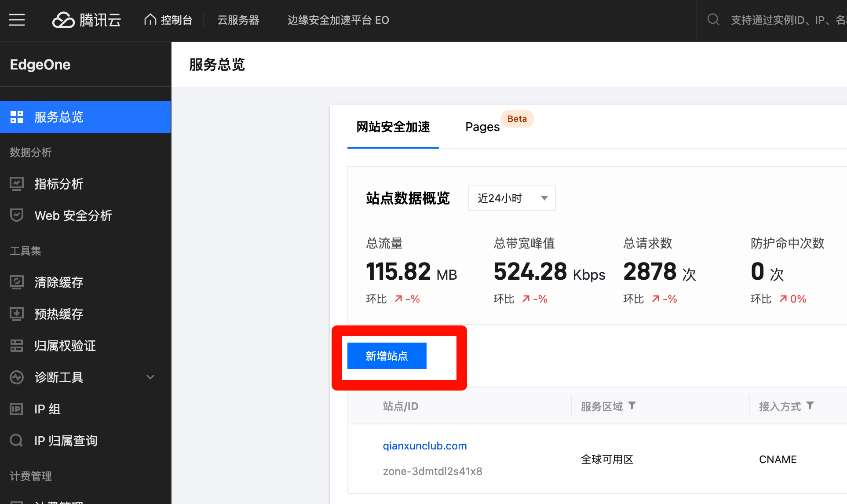This screenshot has width=847, height=504.
Task: Click the 服务区域 column header
Action: 602,406
